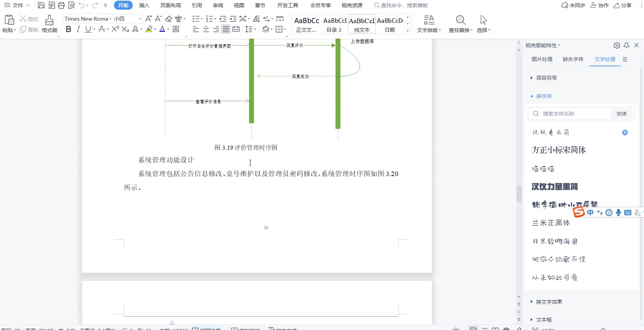This screenshot has height=330, width=644.
Task: Open the underline style dropdown arrow
Action: click(x=94, y=29)
